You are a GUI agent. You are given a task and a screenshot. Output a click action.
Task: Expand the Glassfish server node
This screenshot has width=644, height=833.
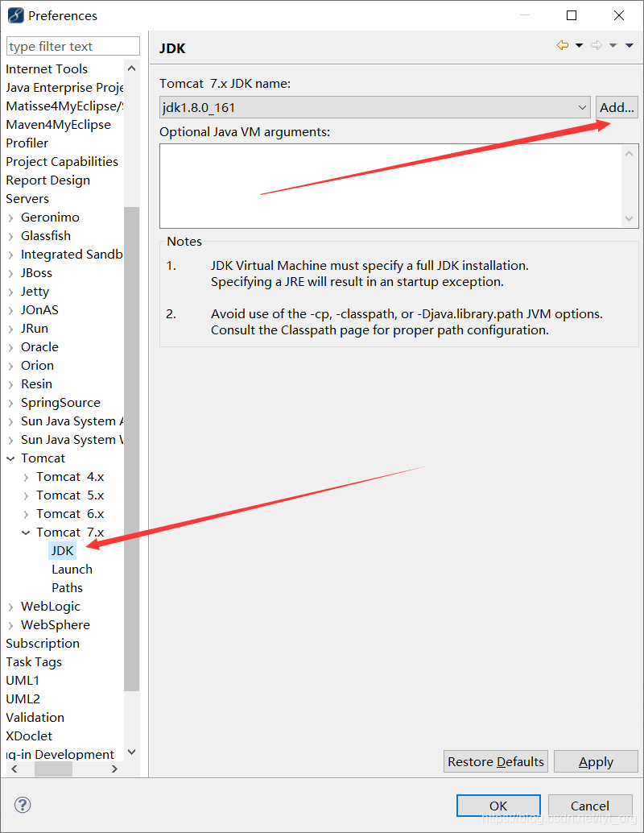(10, 236)
